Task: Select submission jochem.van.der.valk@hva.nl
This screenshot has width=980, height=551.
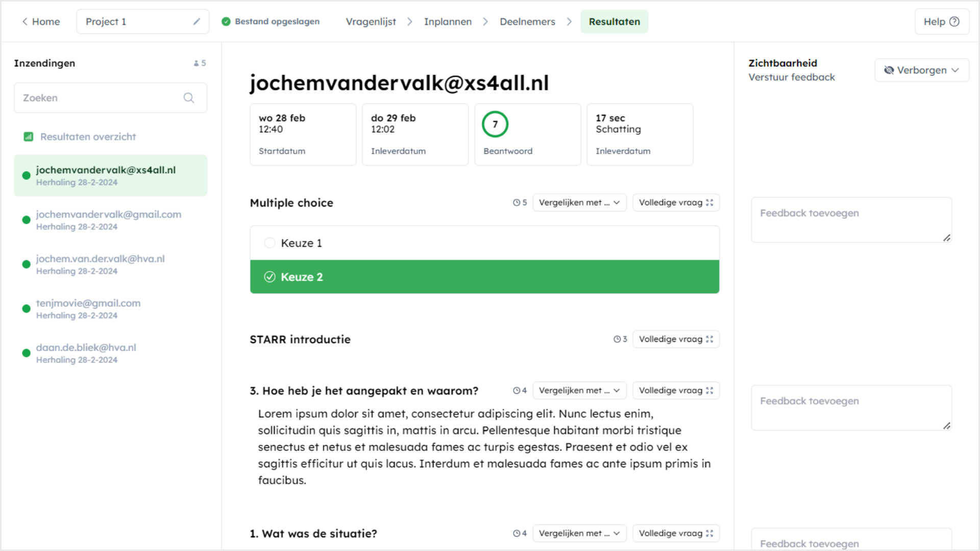Action: pyautogui.click(x=110, y=264)
